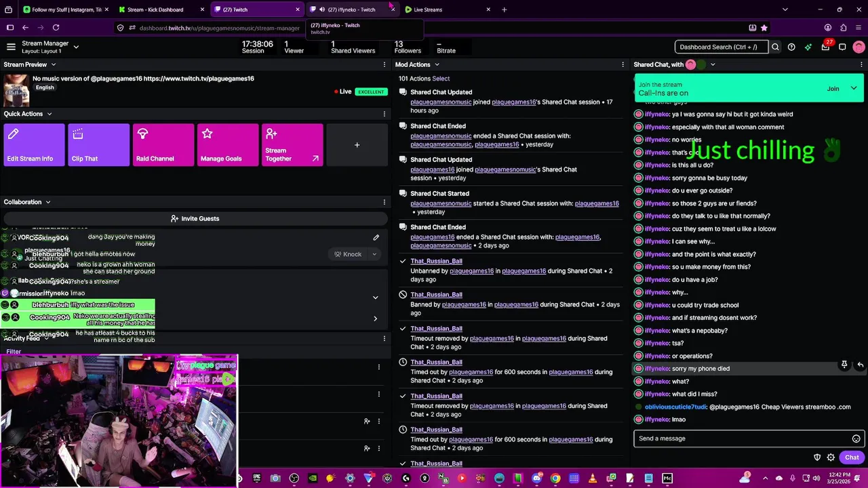Open Mod Actions panel options menu
The image size is (868, 488).
[623, 64]
